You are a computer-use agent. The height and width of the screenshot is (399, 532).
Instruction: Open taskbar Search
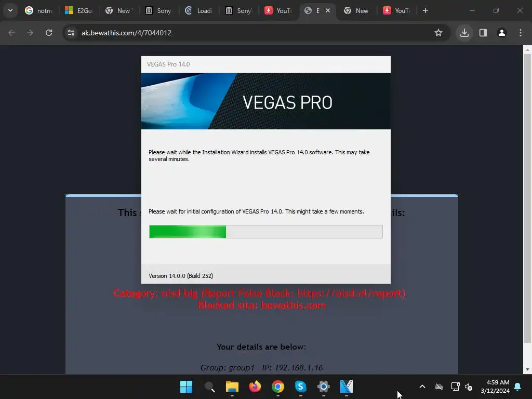click(x=209, y=387)
